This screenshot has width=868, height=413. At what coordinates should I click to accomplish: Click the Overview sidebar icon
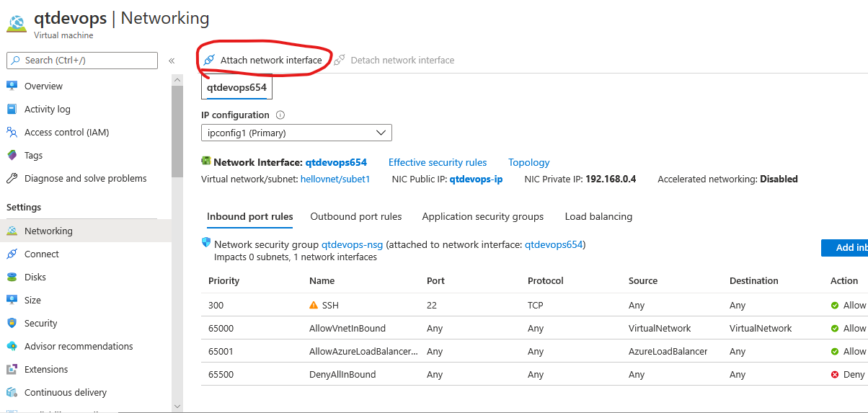click(x=12, y=86)
